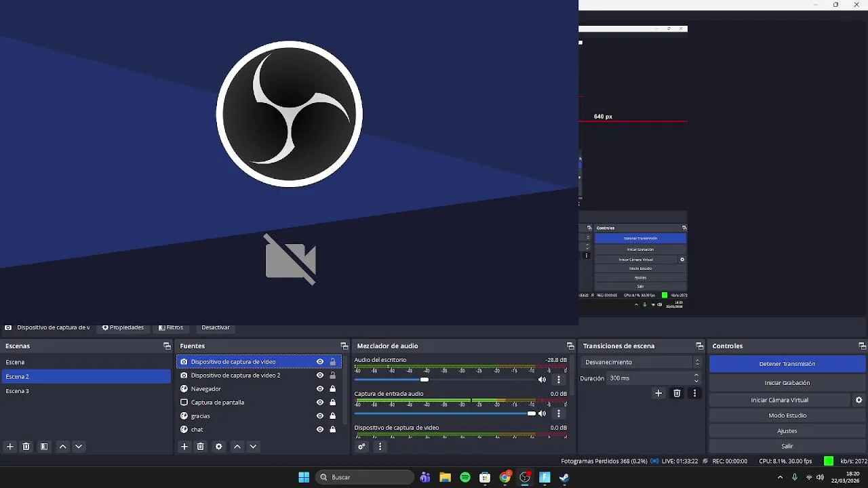
Task: Open transition properties three-dot menu
Action: pos(694,393)
